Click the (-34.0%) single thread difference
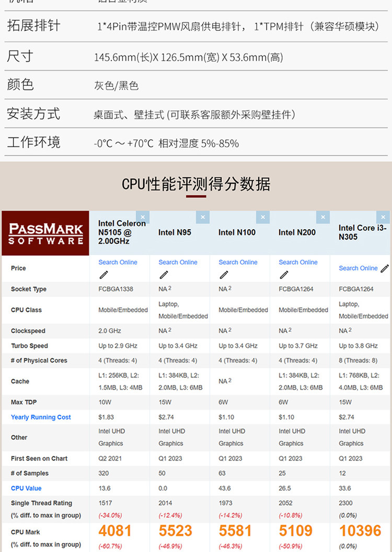This screenshot has width=392, height=552. tap(110, 515)
